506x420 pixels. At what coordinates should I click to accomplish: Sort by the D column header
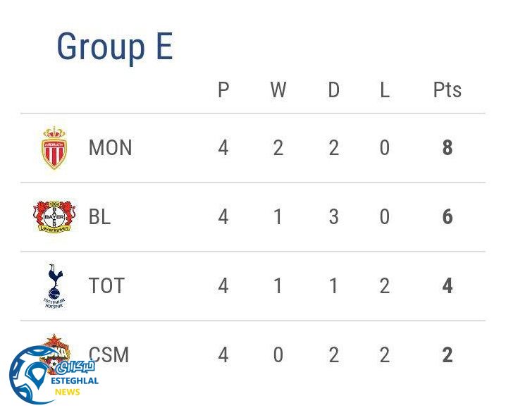coord(333,90)
